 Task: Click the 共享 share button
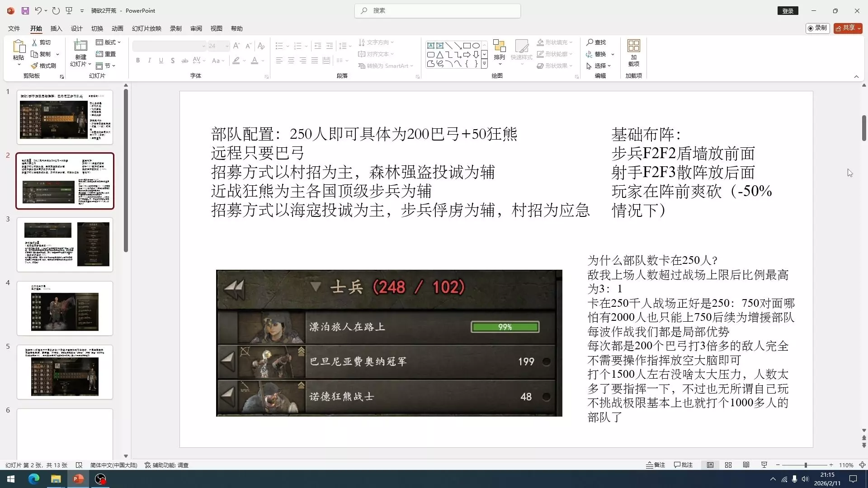(x=848, y=28)
